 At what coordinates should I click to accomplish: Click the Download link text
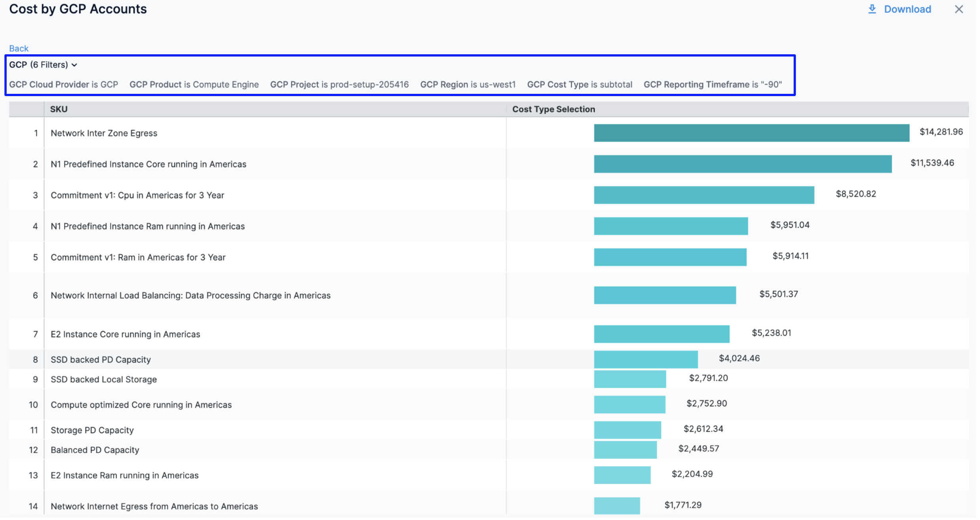click(907, 9)
